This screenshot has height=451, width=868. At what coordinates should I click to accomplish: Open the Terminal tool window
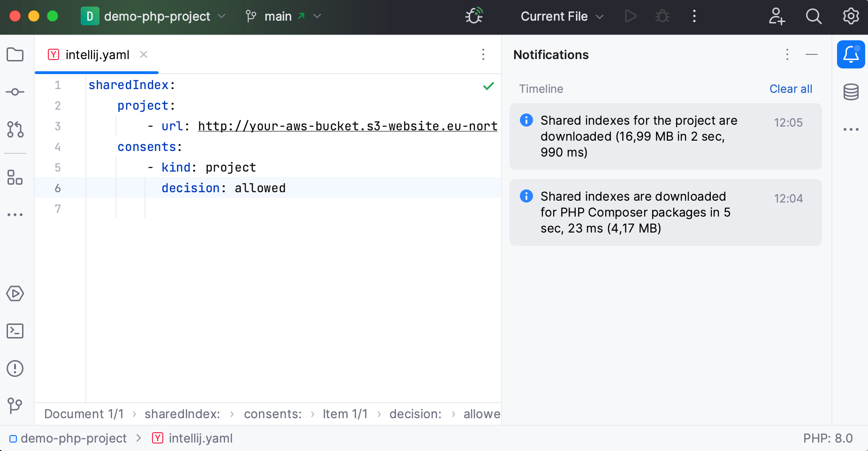(15, 331)
